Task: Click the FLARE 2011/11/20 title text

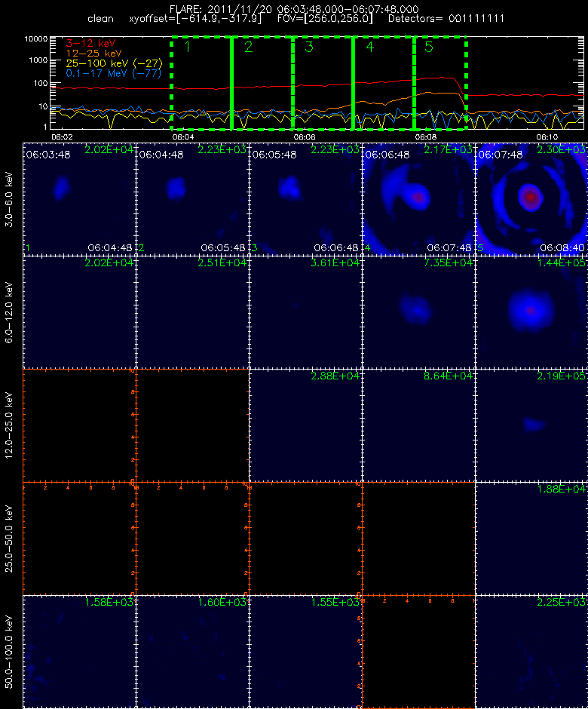Action: click(294, 9)
